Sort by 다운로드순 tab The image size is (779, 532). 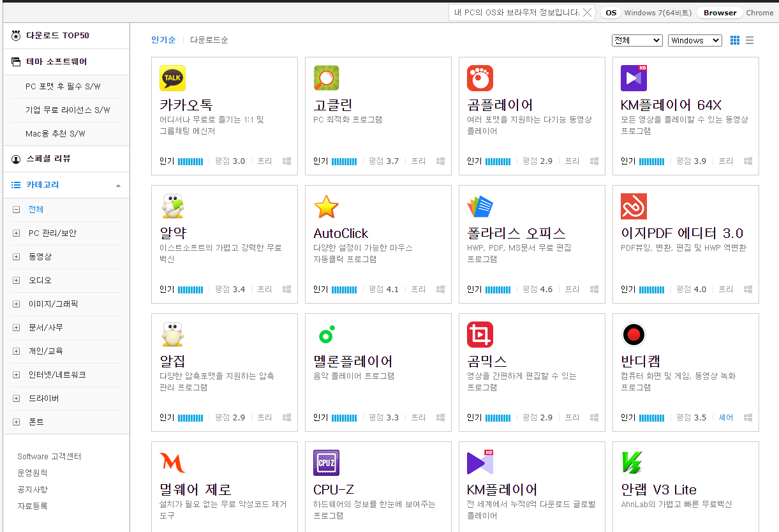[209, 40]
